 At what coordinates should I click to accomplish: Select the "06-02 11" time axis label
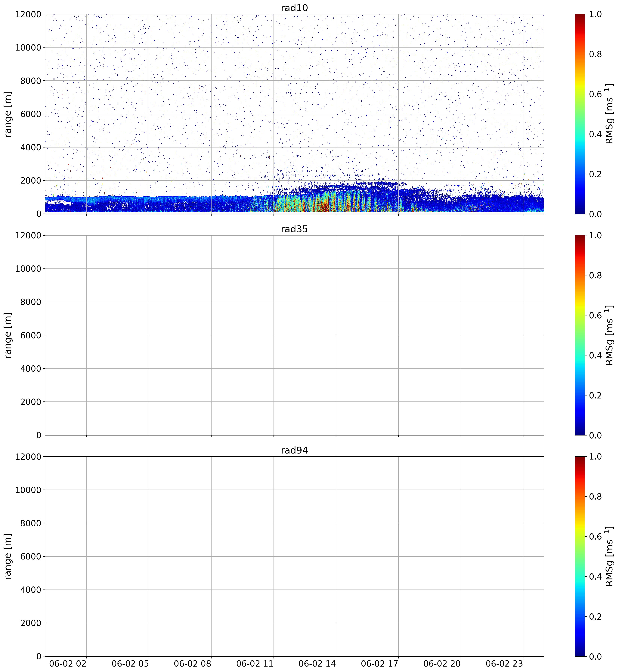tap(255, 664)
